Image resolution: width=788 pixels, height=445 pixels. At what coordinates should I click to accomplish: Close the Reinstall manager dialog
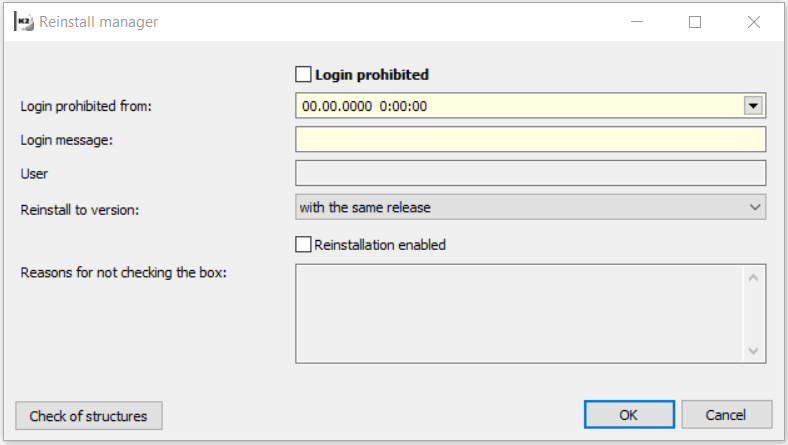(754, 21)
